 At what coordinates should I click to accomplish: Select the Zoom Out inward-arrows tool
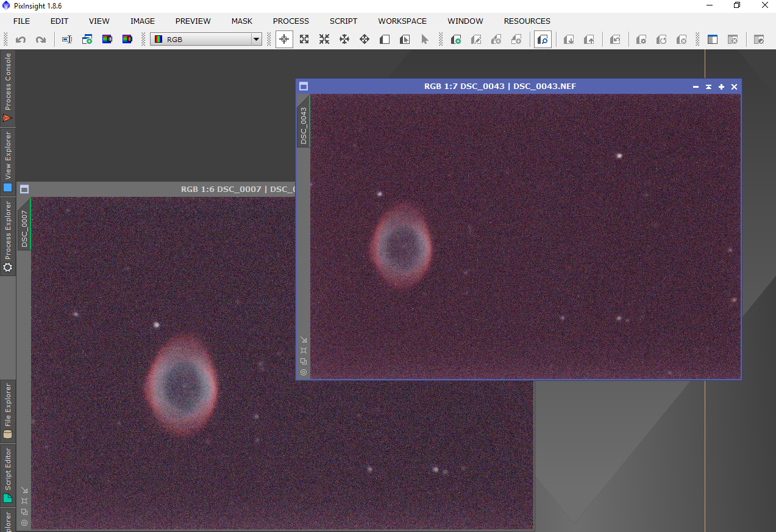tap(324, 40)
